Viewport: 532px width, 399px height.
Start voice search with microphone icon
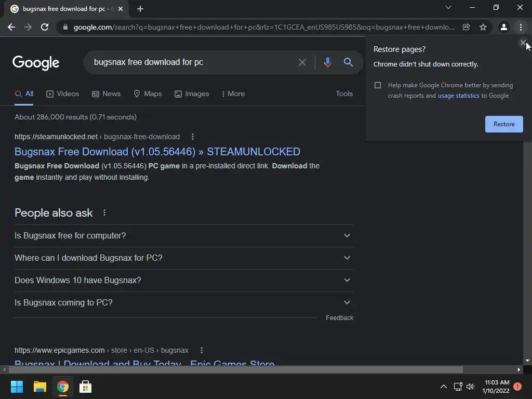(x=327, y=62)
